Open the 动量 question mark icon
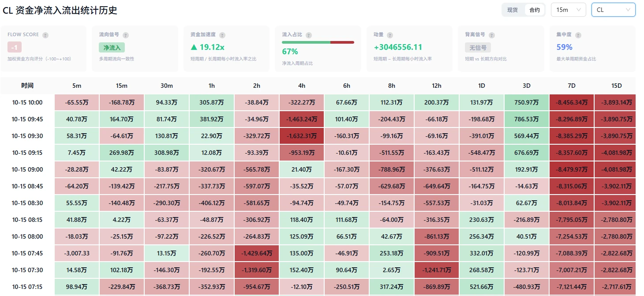 [x=390, y=35]
